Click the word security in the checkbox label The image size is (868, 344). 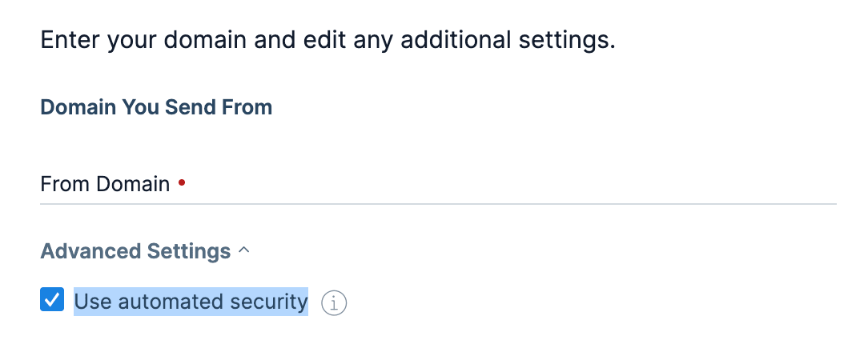(270, 302)
